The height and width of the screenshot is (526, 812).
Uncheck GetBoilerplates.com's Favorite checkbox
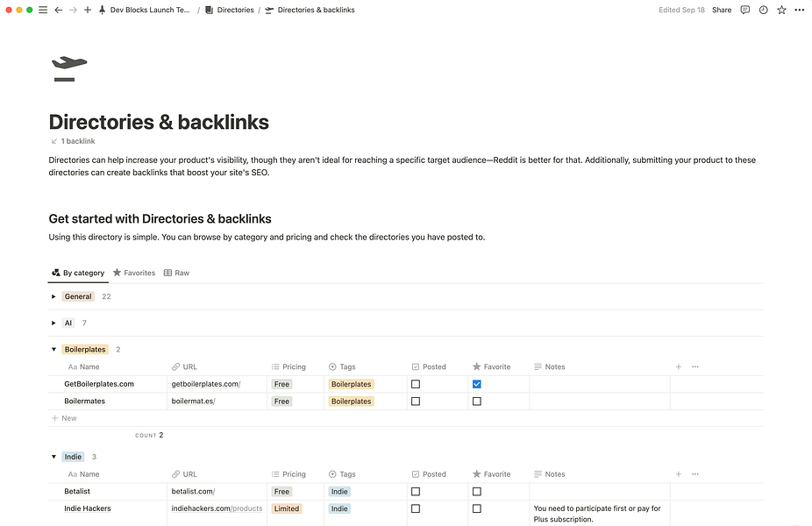pyautogui.click(x=476, y=384)
